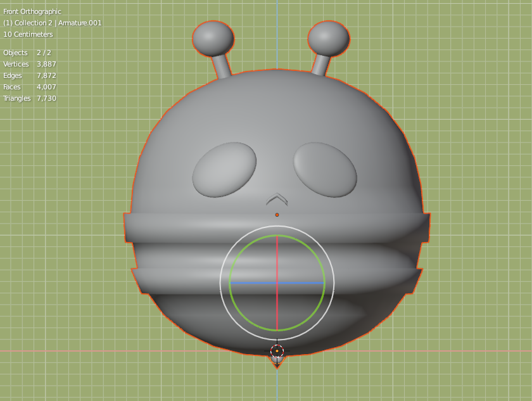The height and width of the screenshot is (401, 532).
Task: Select the right antenna ball on the model
Action: (x=329, y=38)
